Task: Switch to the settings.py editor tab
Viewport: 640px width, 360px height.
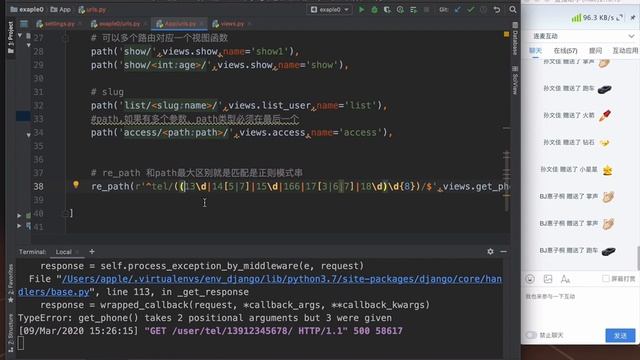Action: [58, 24]
